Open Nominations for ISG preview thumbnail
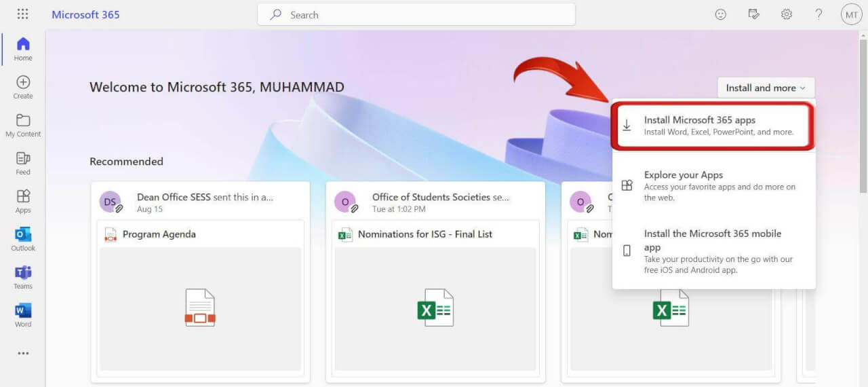 (435, 309)
